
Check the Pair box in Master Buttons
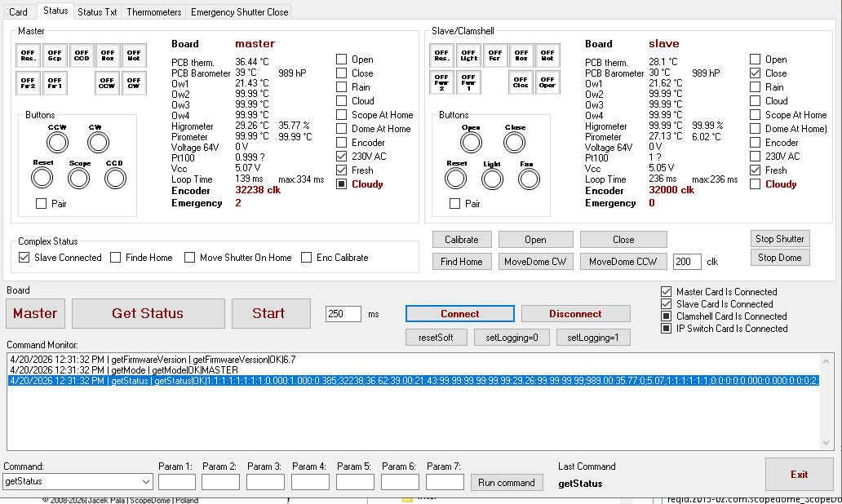tap(41, 204)
